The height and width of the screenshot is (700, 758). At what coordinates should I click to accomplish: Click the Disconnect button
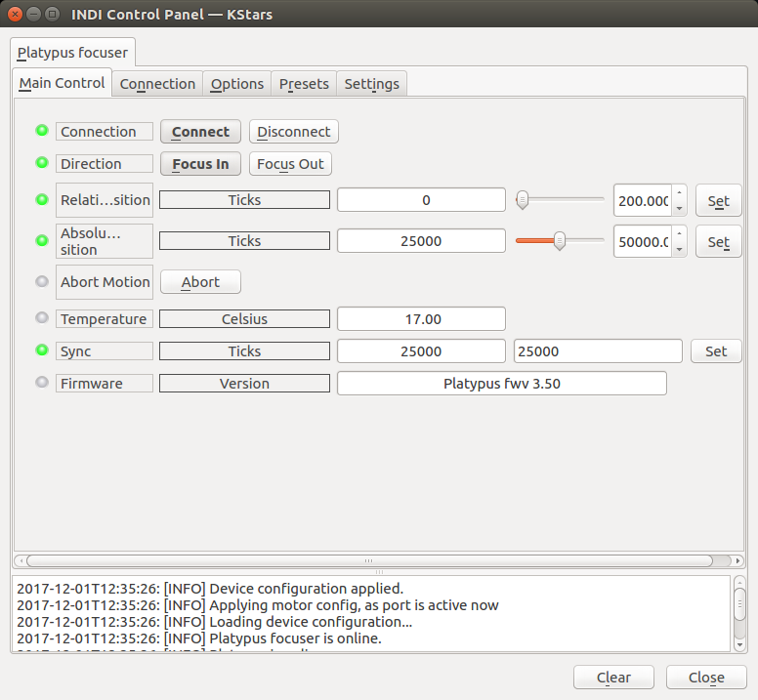pyautogui.click(x=294, y=132)
